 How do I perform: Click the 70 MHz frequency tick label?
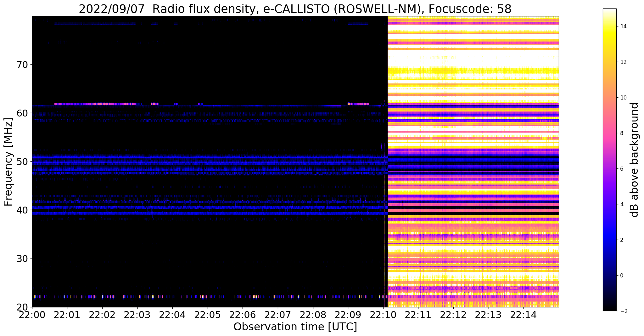coord(22,65)
